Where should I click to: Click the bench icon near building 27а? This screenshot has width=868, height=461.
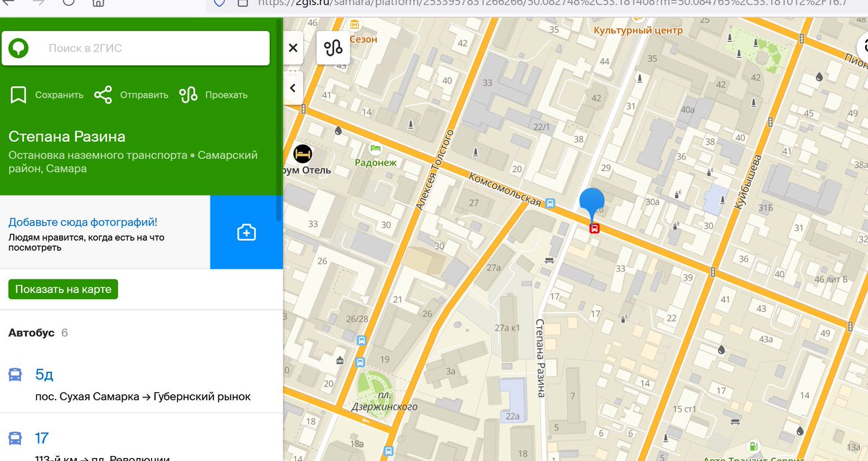point(549,260)
